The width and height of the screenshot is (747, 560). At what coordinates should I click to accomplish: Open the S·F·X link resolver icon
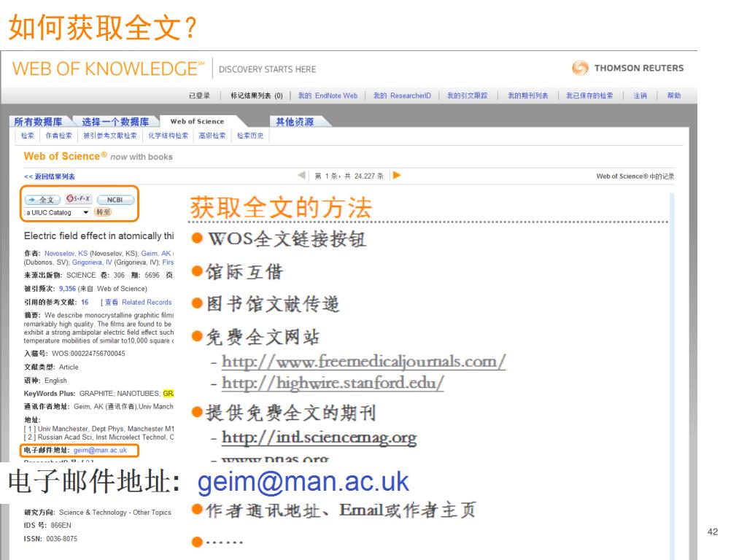point(78,198)
